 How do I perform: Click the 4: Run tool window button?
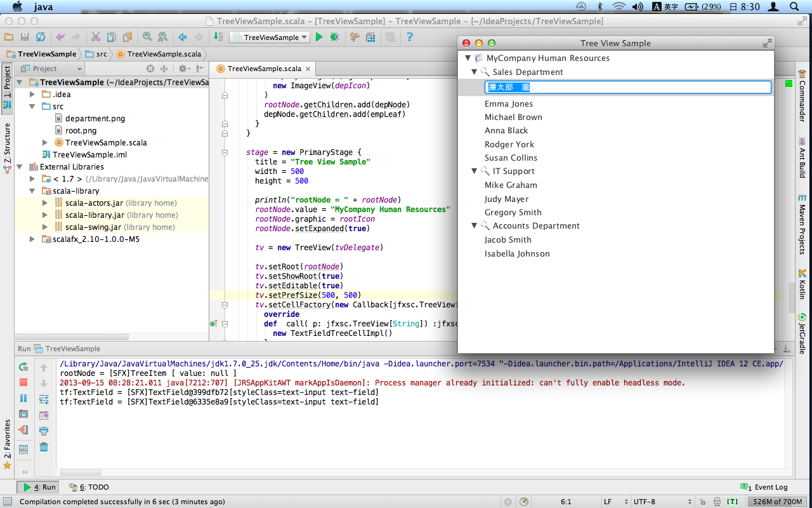coord(39,487)
